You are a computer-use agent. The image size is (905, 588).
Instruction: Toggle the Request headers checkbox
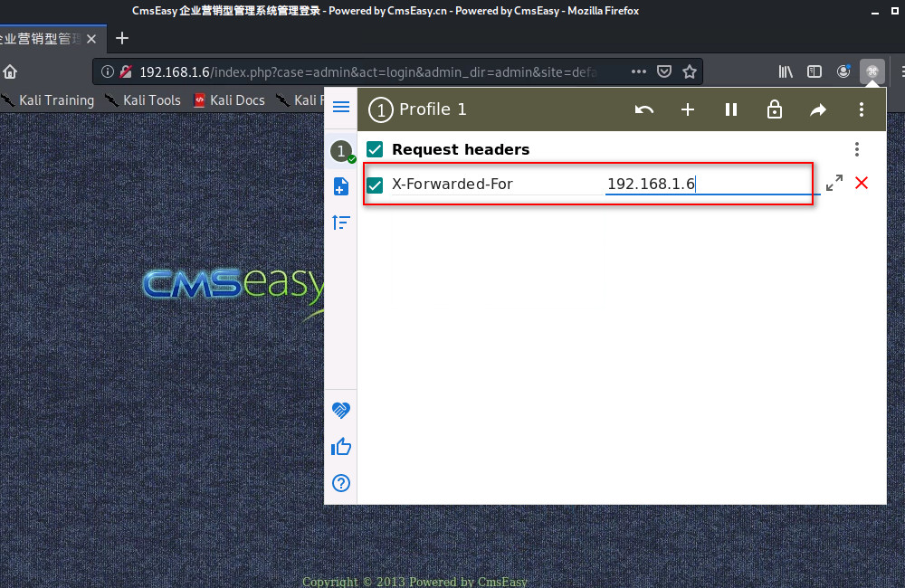[375, 149]
